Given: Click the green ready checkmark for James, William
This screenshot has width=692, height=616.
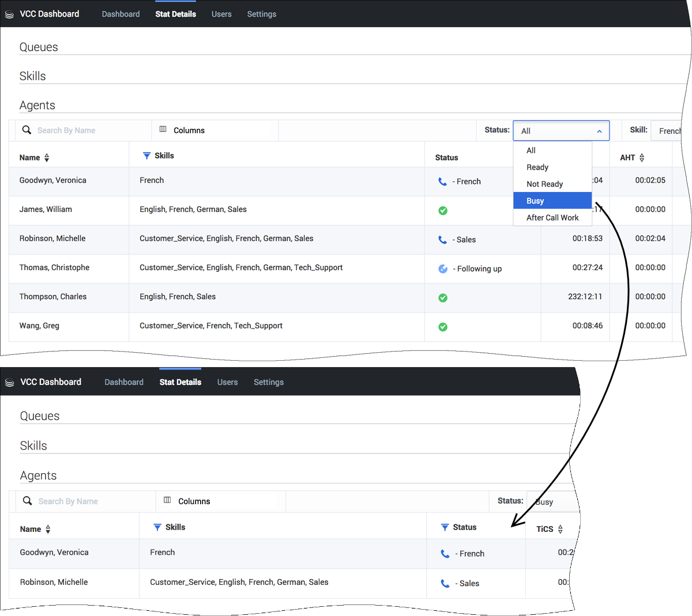Looking at the screenshot, I should click(x=443, y=210).
